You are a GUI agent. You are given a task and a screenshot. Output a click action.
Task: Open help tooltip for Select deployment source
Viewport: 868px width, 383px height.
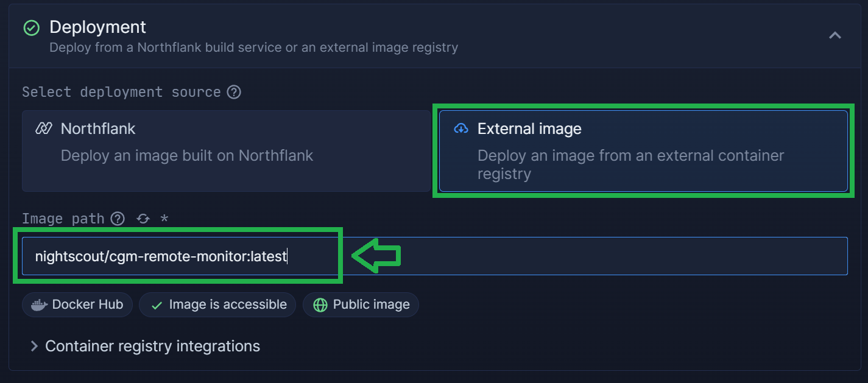(234, 92)
